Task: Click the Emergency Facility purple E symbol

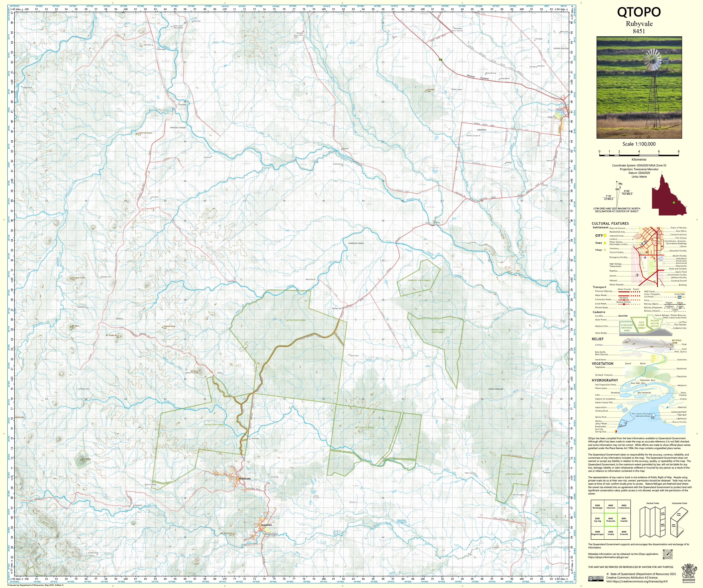Action: point(645,258)
